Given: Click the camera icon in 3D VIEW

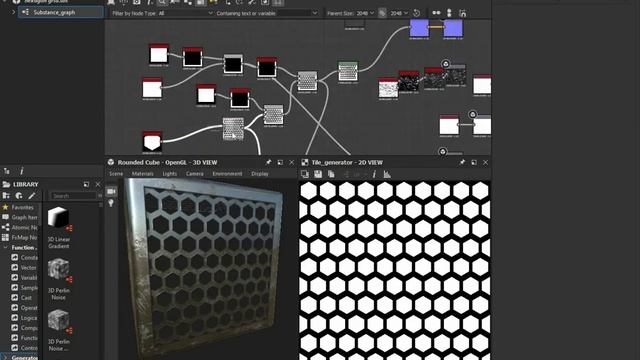Looking at the screenshot, I should coord(111,191).
